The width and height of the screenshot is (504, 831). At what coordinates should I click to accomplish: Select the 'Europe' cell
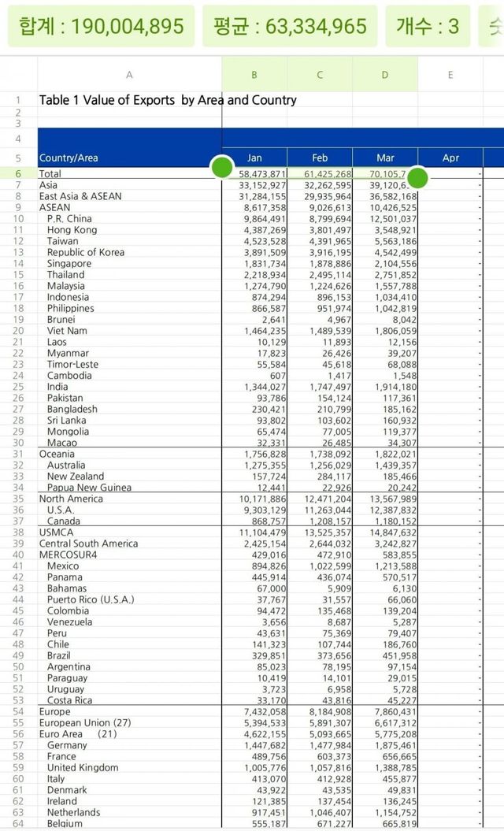[x=130, y=711]
